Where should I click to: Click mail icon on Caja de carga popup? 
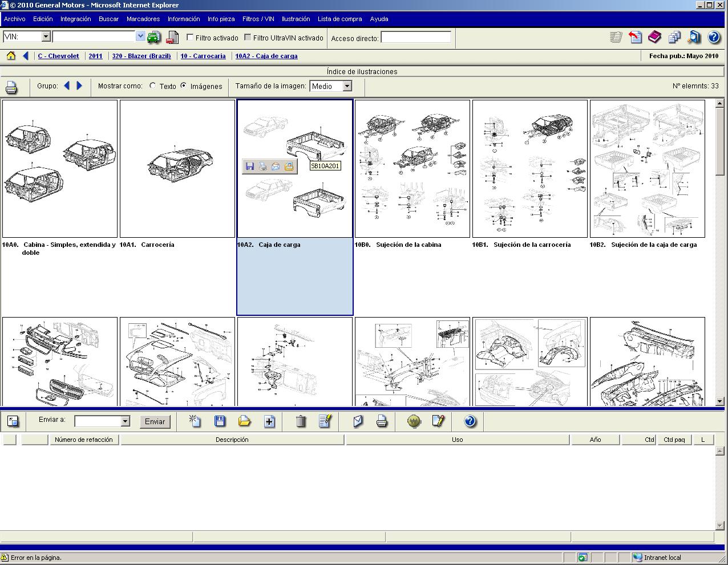point(276,166)
